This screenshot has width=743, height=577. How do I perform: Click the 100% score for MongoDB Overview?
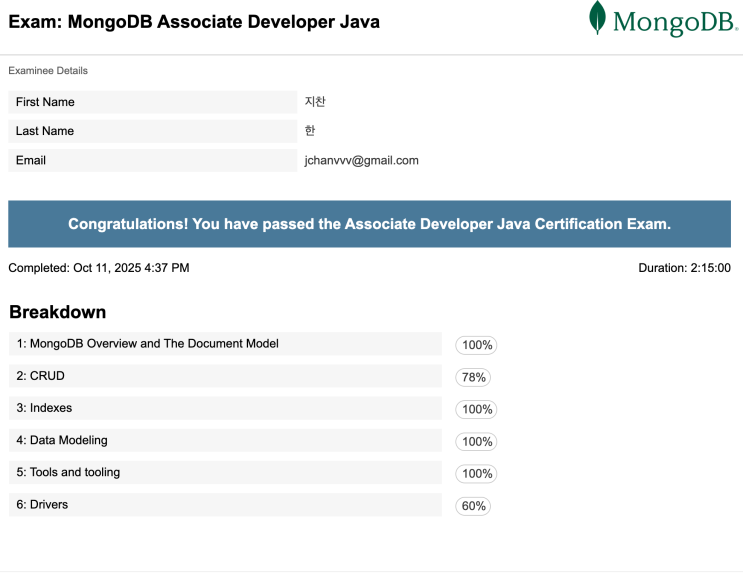[476, 345]
